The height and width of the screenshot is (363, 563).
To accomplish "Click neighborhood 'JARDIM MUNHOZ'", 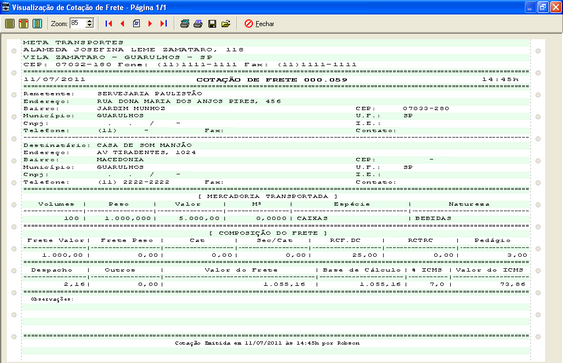I will (x=131, y=108).
